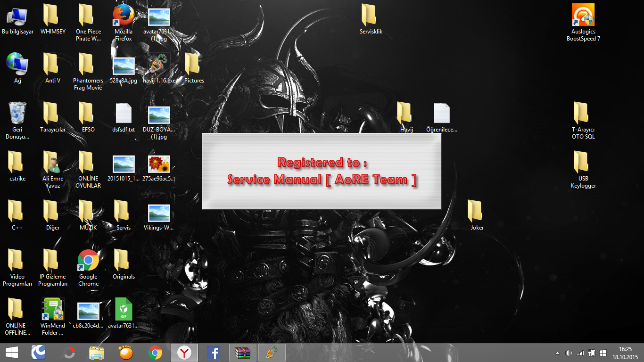Viewport: 644px width, 362px height.
Task: Select dsfsdf.txt text file
Action: [x=124, y=118]
